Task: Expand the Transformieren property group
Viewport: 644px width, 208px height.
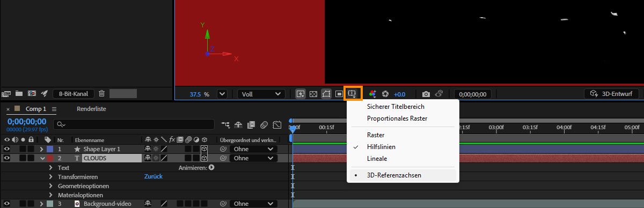Action: click(x=51, y=177)
